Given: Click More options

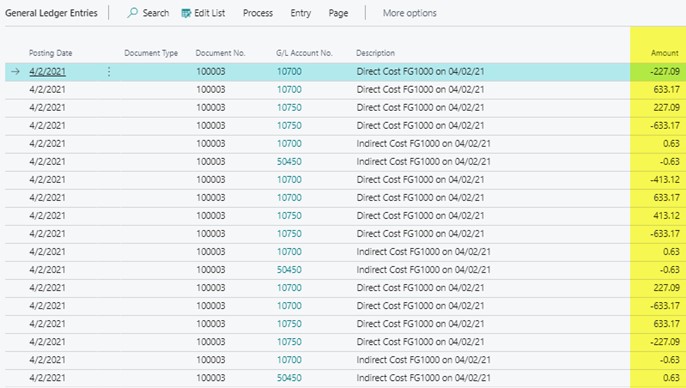Looking at the screenshot, I should (410, 13).
